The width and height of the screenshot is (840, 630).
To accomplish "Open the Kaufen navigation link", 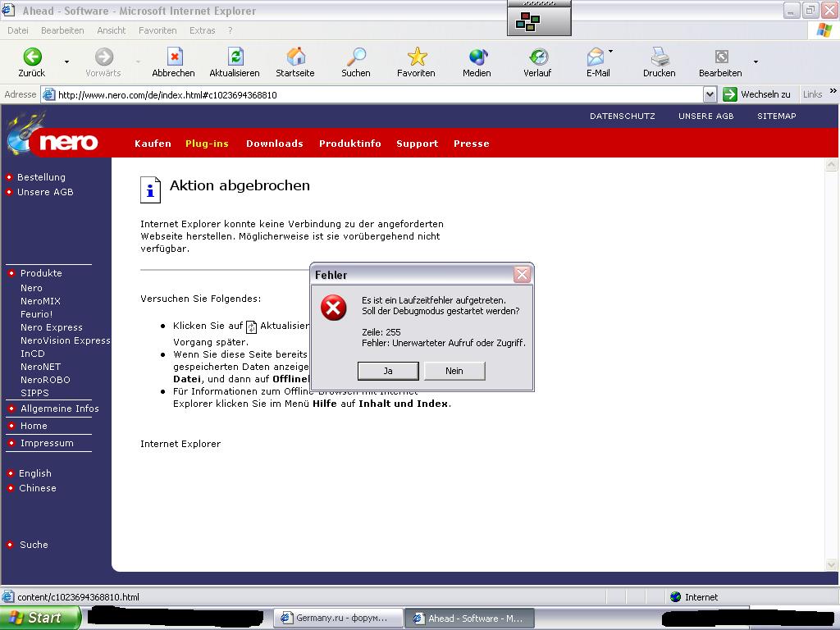I will click(x=153, y=144).
